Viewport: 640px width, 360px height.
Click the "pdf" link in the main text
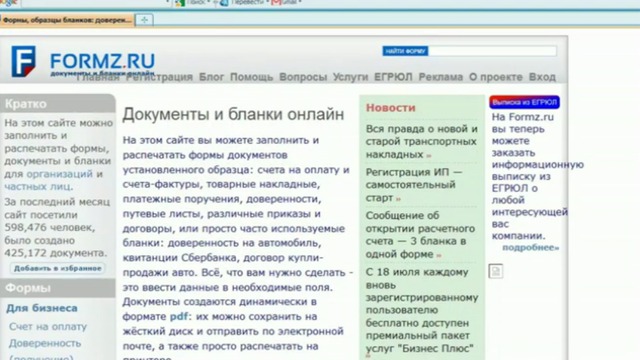click(x=179, y=316)
